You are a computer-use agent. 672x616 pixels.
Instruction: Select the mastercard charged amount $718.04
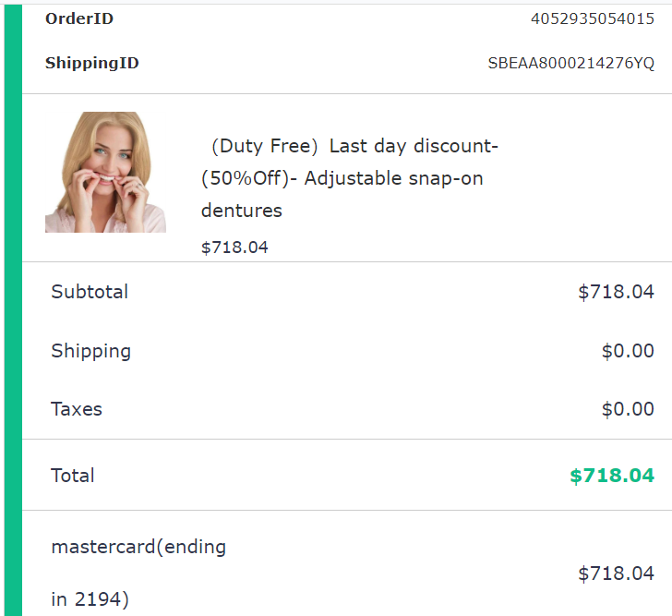coord(616,574)
